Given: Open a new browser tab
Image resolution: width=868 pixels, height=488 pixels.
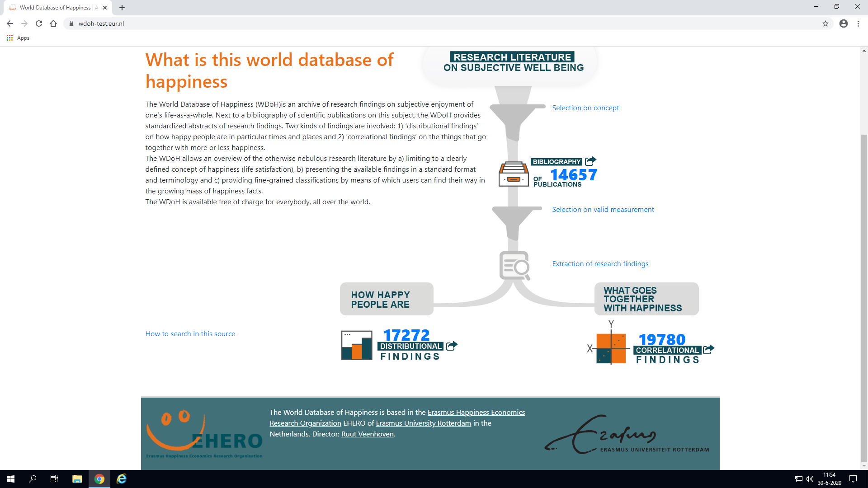Looking at the screenshot, I should pyautogui.click(x=122, y=8).
